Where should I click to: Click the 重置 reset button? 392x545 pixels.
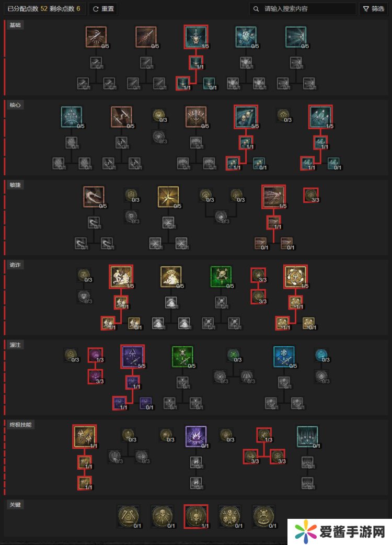pos(103,9)
